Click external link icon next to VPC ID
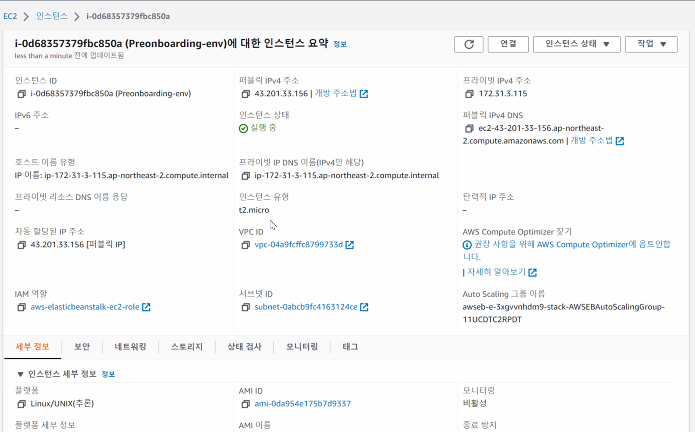Viewport: 695px width, 432px height. click(x=350, y=245)
